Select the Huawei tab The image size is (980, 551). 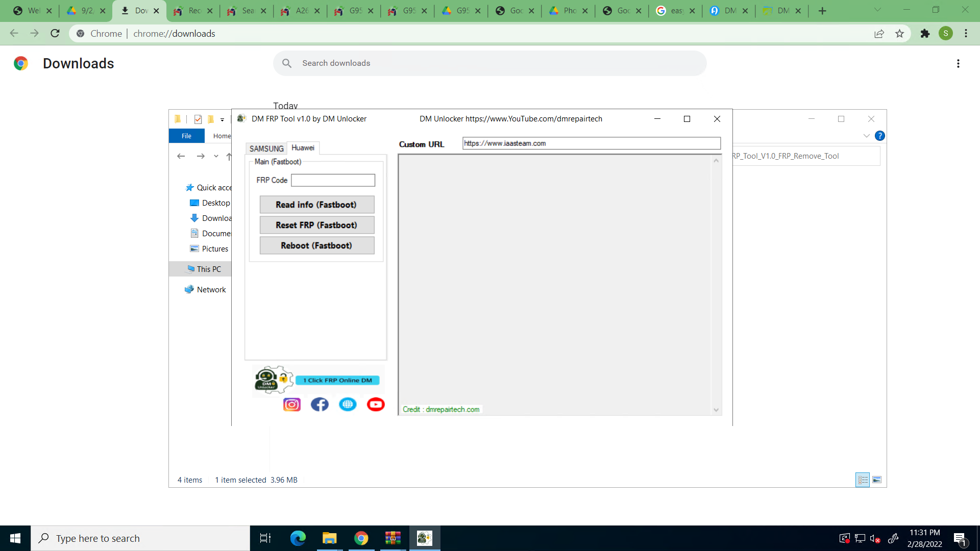click(x=302, y=147)
